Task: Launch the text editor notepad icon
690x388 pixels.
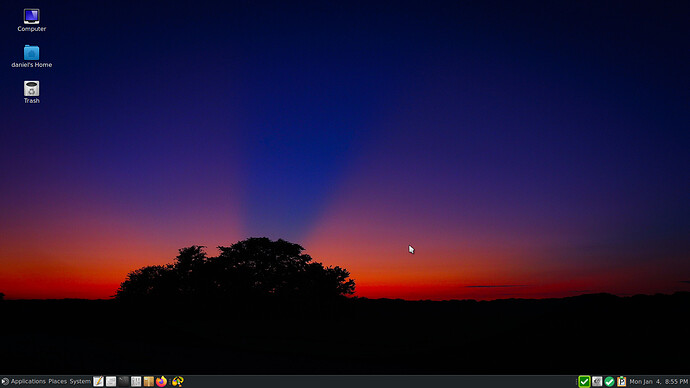Action: [x=98, y=381]
